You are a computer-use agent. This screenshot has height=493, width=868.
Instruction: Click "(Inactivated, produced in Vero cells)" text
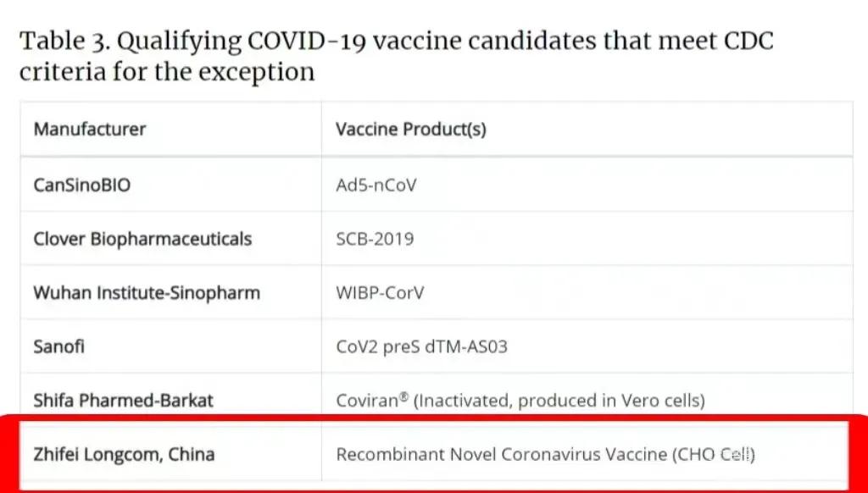pyautogui.click(x=558, y=401)
